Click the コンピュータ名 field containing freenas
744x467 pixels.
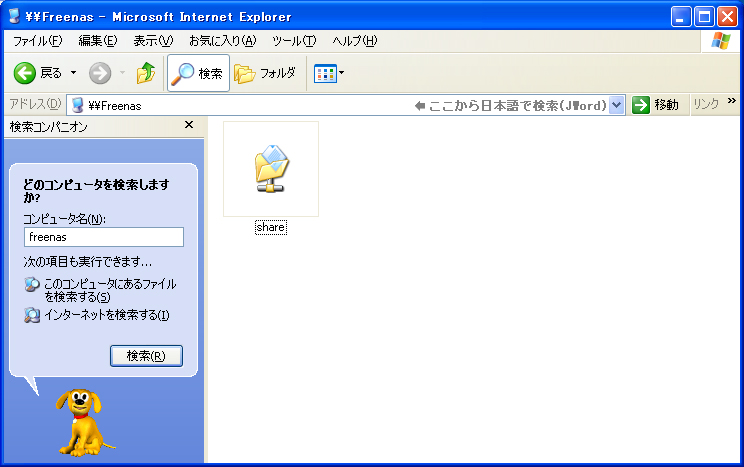point(104,237)
